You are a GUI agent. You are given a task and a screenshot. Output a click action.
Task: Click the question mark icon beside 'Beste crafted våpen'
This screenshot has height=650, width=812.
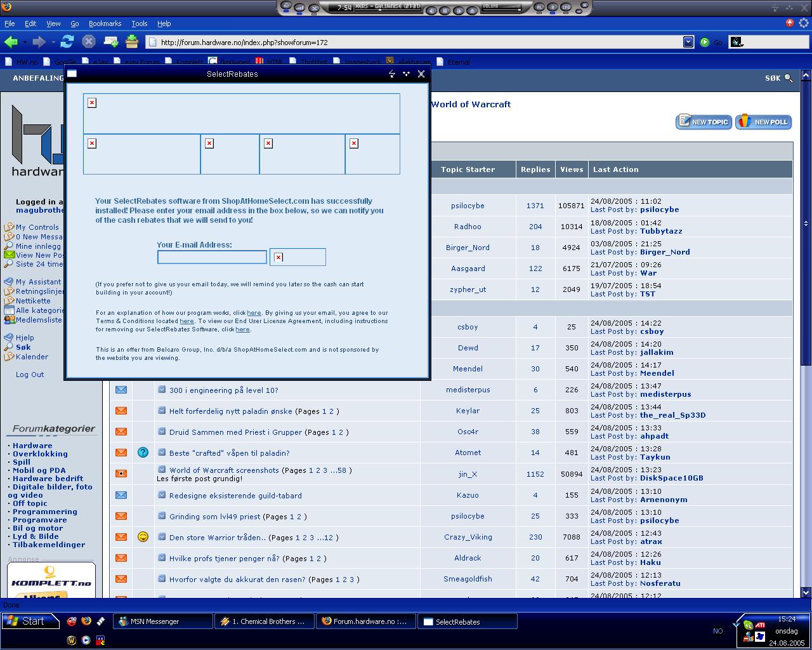(x=143, y=453)
